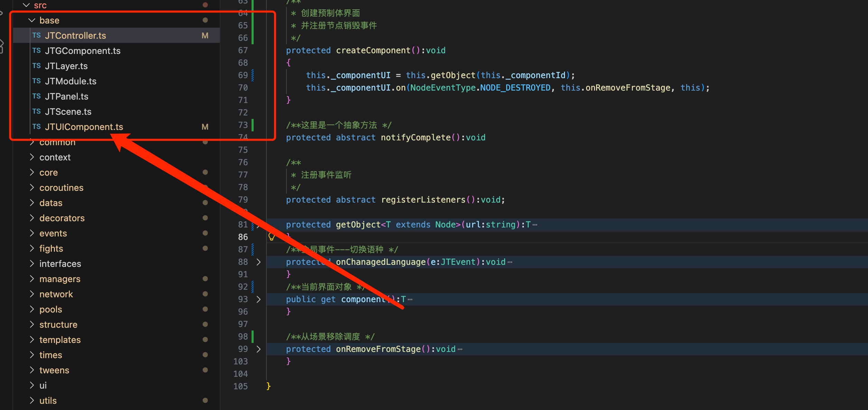Viewport: 868px width, 410px height.
Task: Collapse the base folder
Action: (32, 20)
